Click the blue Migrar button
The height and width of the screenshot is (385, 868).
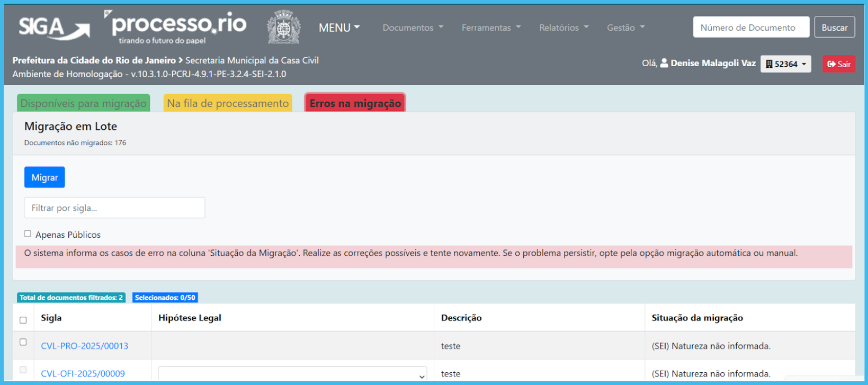(x=44, y=177)
